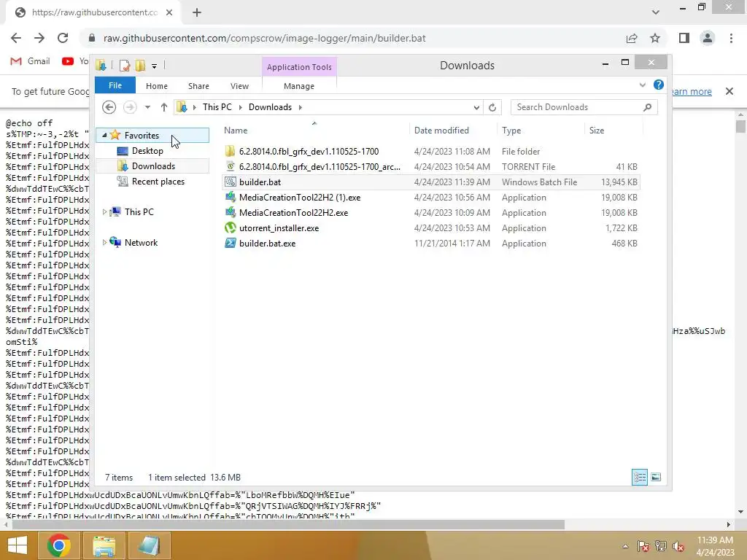This screenshot has width=747, height=560.
Task: Open the View ribbon tab
Action: pyautogui.click(x=239, y=86)
